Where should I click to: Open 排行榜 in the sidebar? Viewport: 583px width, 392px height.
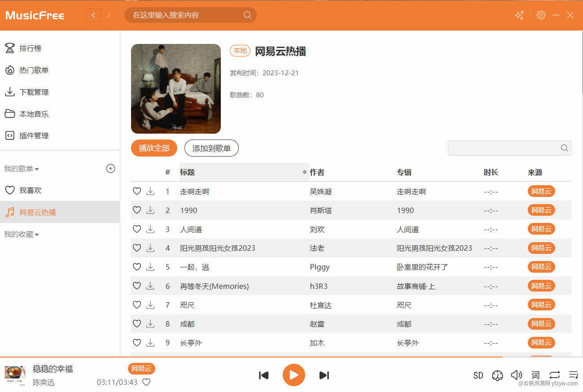click(60, 48)
